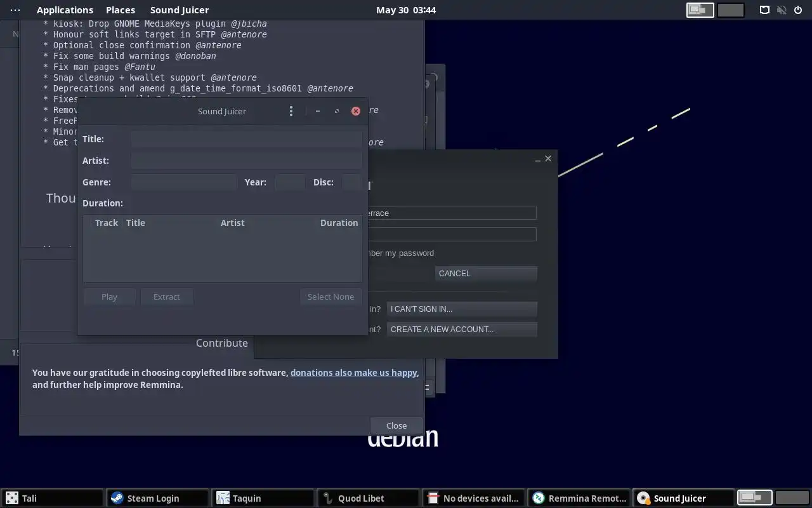This screenshot has height=508, width=812.
Task: Select the first workspace in the bottom panel
Action: 754,498
